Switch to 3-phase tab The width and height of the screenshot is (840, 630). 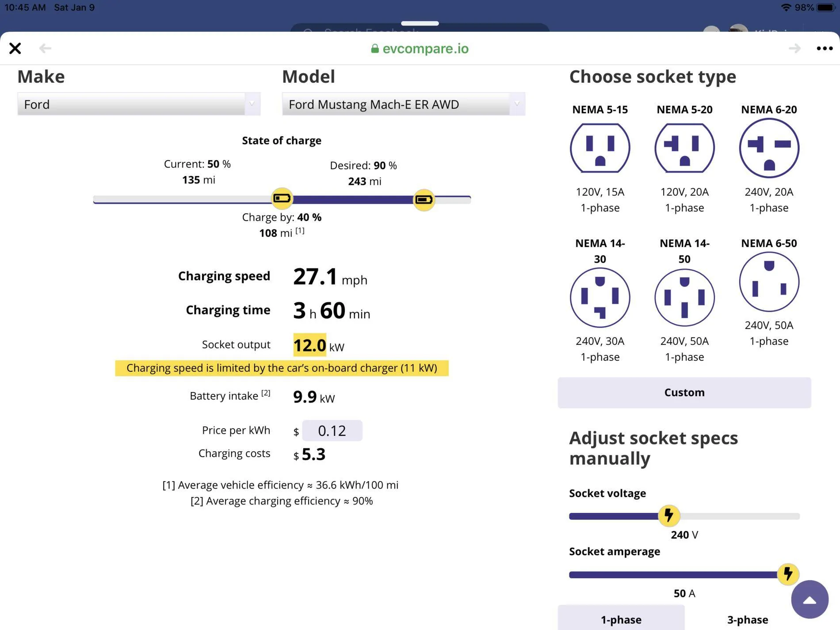[x=748, y=619]
